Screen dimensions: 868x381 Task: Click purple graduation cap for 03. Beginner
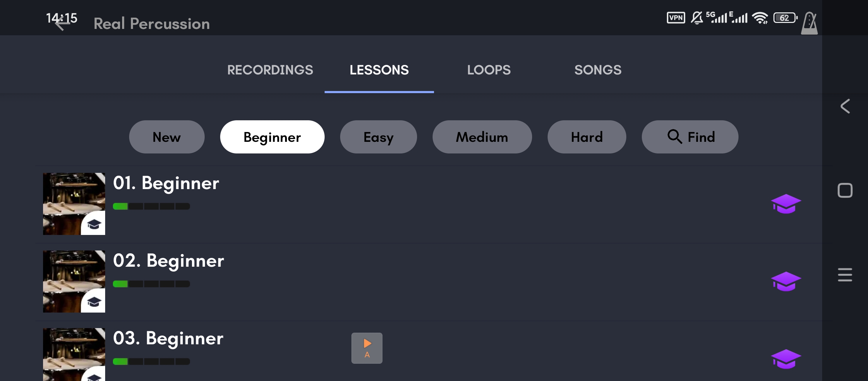786,359
